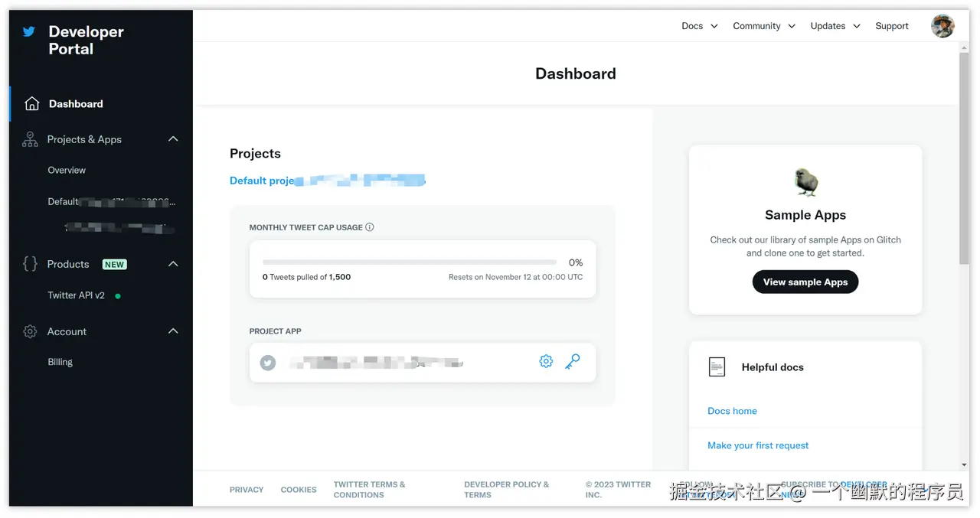Select Overview under Projects & Apps

pos(67,170)
